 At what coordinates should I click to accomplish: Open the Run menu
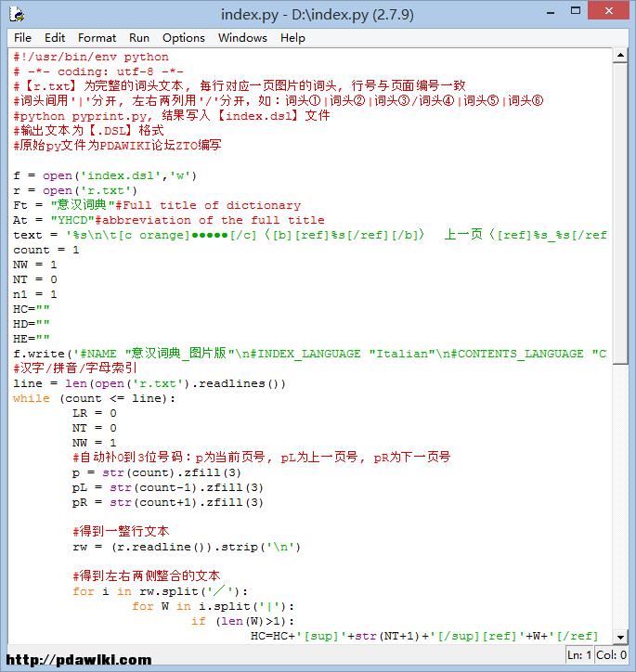coord(139,38)
